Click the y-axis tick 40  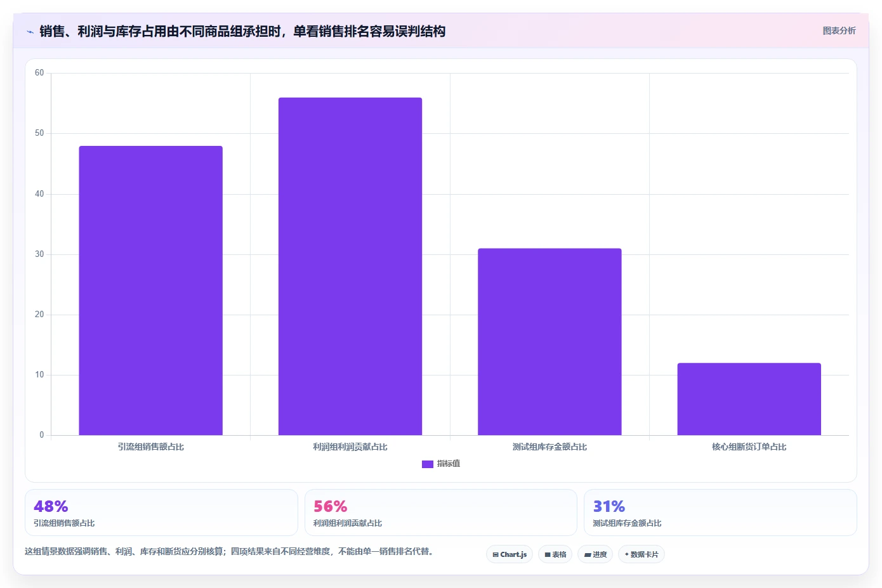(39, 194)
